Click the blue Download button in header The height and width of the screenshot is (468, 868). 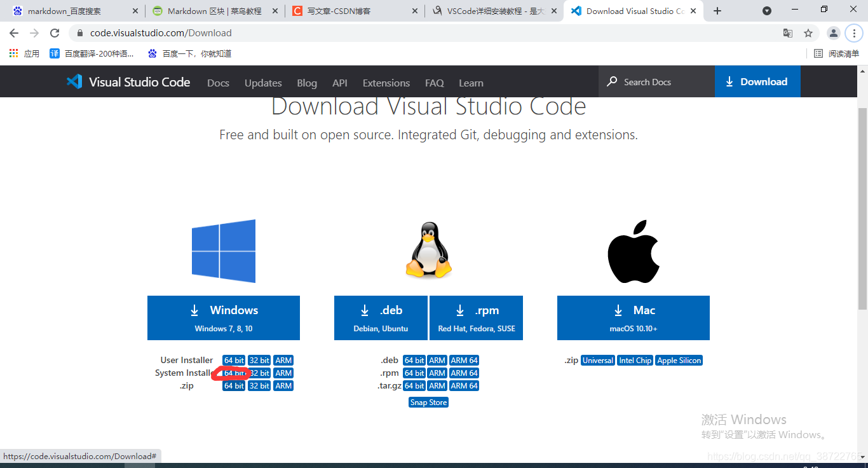tap(757, 81)
